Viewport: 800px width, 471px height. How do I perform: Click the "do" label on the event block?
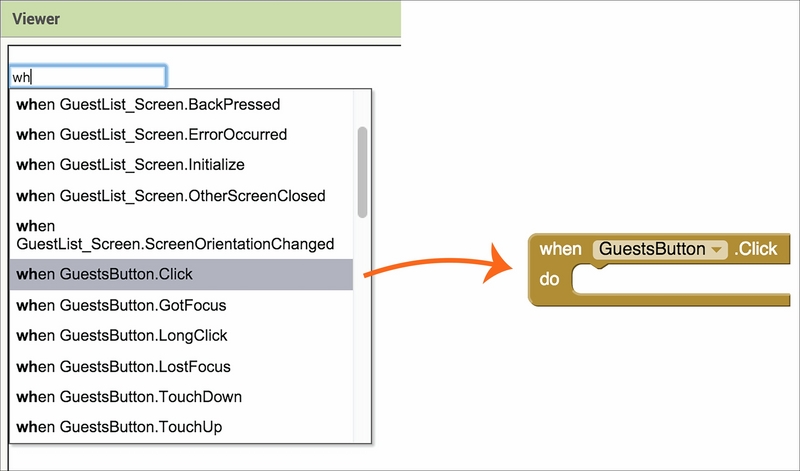click(x=550, y=280)
